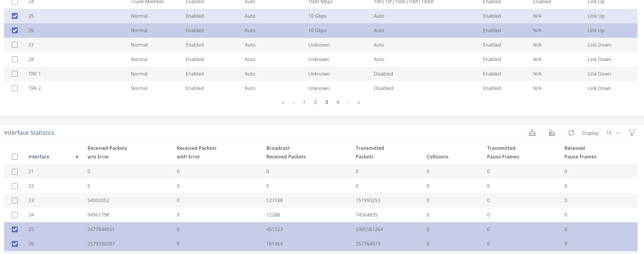This screenshot has width=644, height=254.
Task: Click the value 74564835
Action: point(367,215)
